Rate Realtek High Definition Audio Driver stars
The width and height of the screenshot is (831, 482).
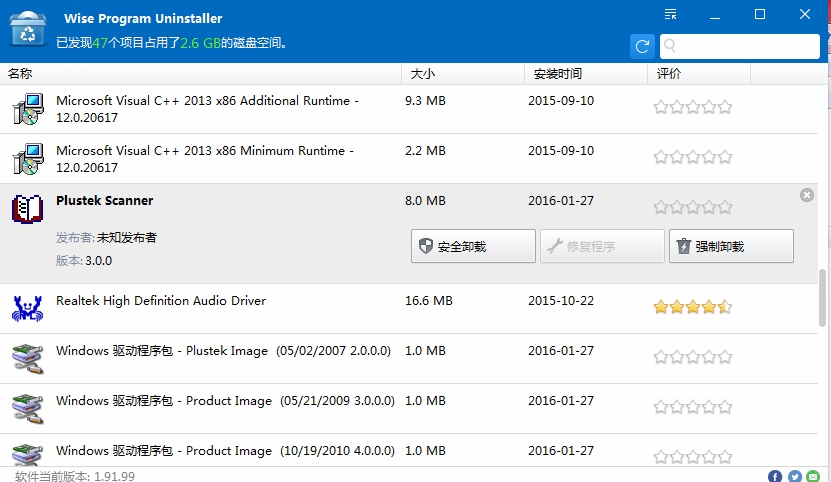tap(693, 306)
